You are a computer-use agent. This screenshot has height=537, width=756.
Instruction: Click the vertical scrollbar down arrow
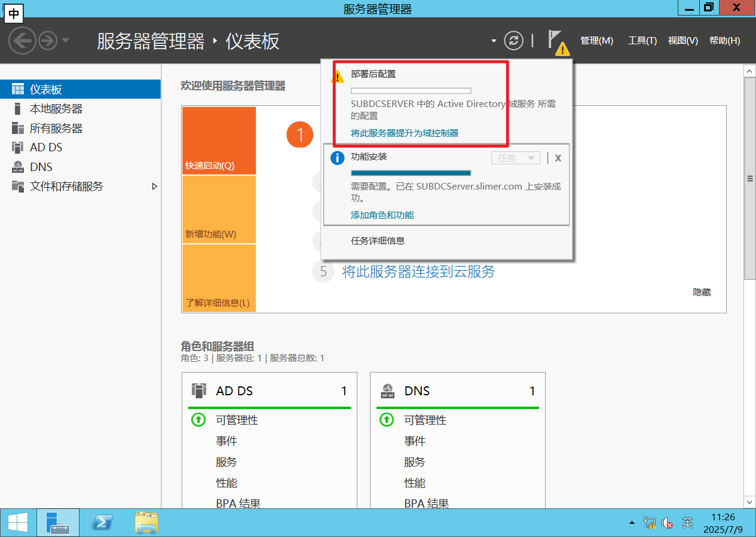(749, 502)
